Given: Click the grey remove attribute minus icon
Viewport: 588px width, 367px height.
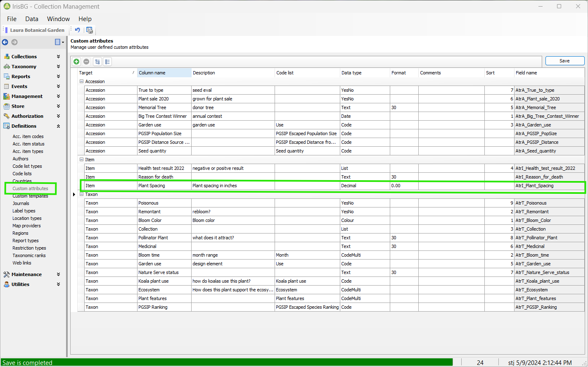Looking at the screenshot, I should (x=86, y=62).
